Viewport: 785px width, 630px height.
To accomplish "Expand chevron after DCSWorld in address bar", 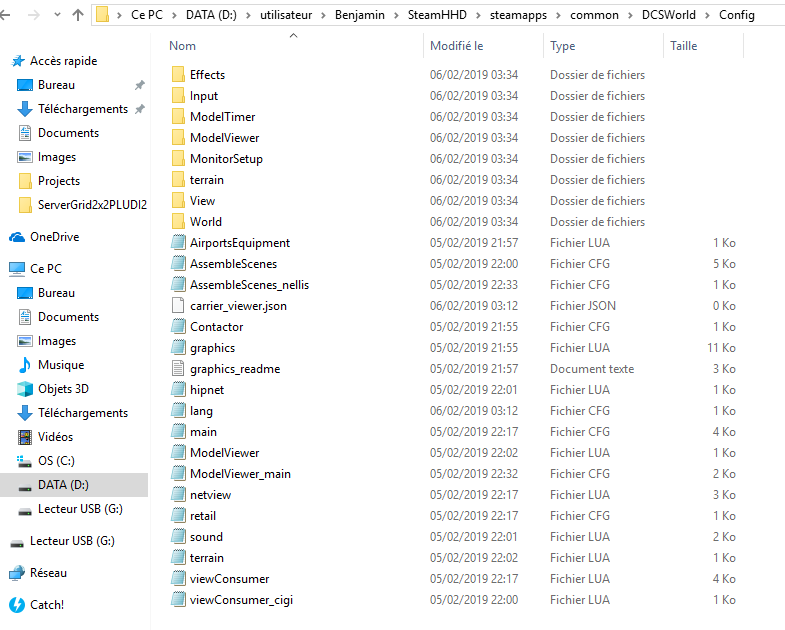I will (x=707, y=16).
